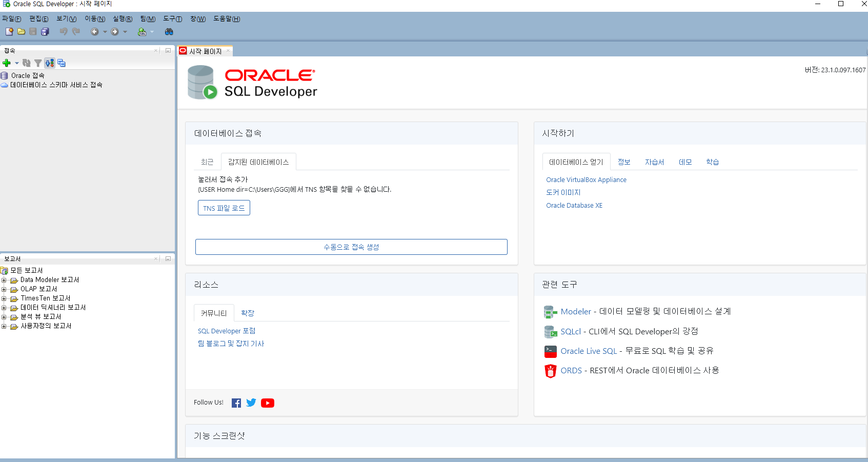Click green plus New Connection icon
Image resolution: width=868 pixels, height=462 pixels.
click(x=7, y=63)
